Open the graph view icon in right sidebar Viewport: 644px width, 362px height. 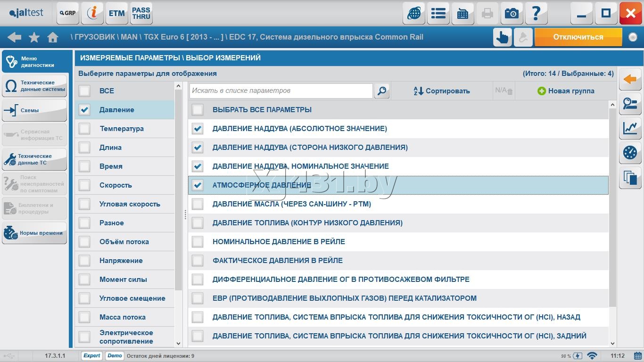coord(630,128)
